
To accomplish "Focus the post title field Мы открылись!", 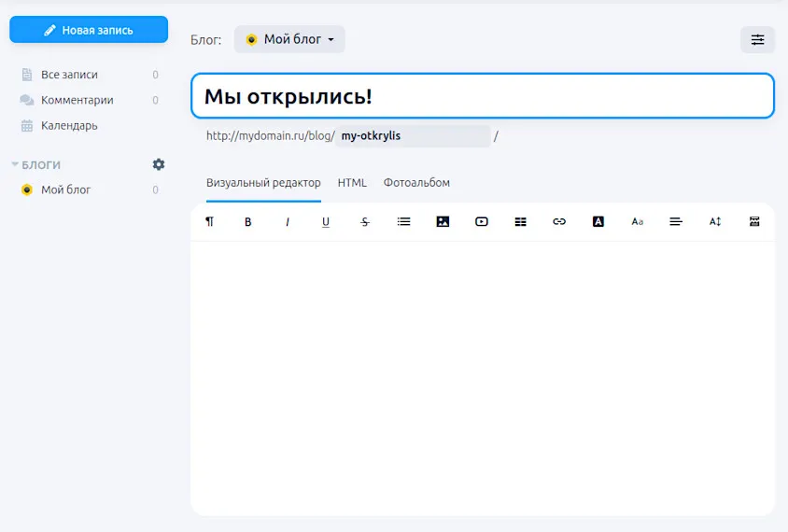I will point(483,96).
